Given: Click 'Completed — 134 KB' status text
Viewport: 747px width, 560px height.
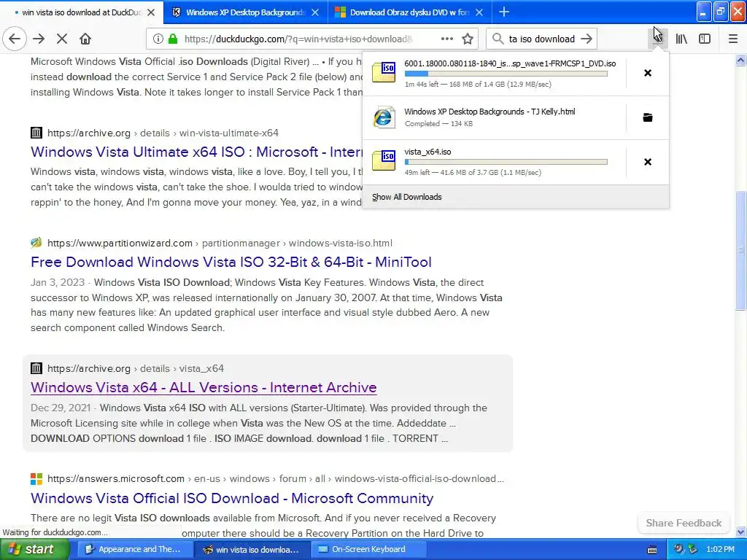Looking at the screenshot, I should coord(438,123).
